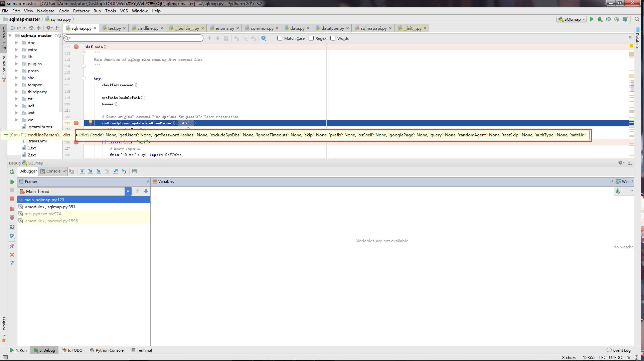Open debugger settings gear
644x361 pixels.
(12, 236)
